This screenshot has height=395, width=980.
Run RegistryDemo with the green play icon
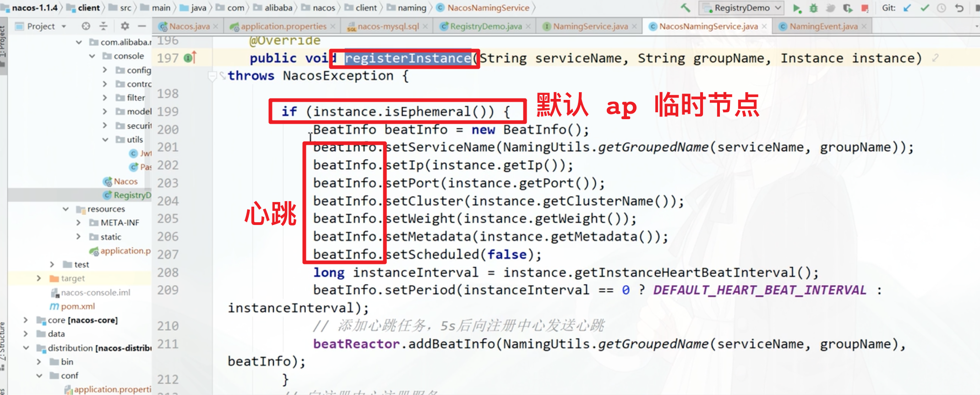[x=797, y=8]
